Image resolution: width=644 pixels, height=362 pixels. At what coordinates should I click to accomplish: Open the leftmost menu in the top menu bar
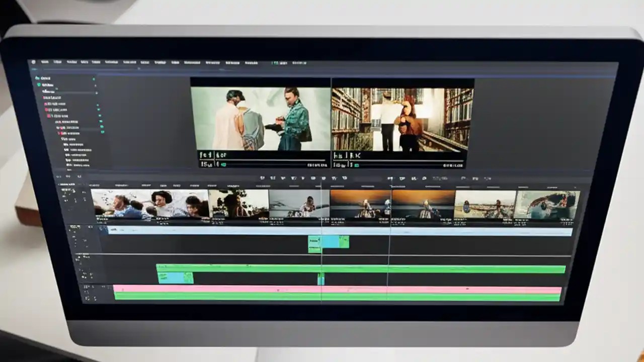pos(46,62)
